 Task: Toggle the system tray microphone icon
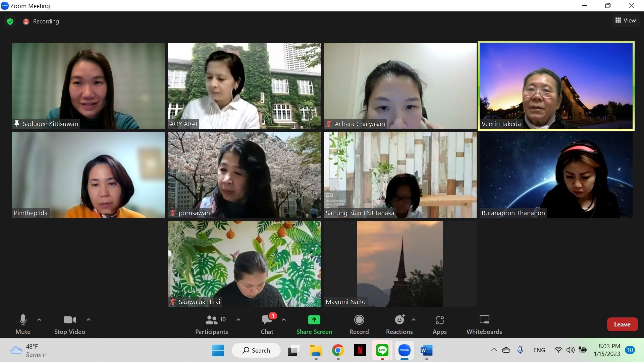pos(520,350)
